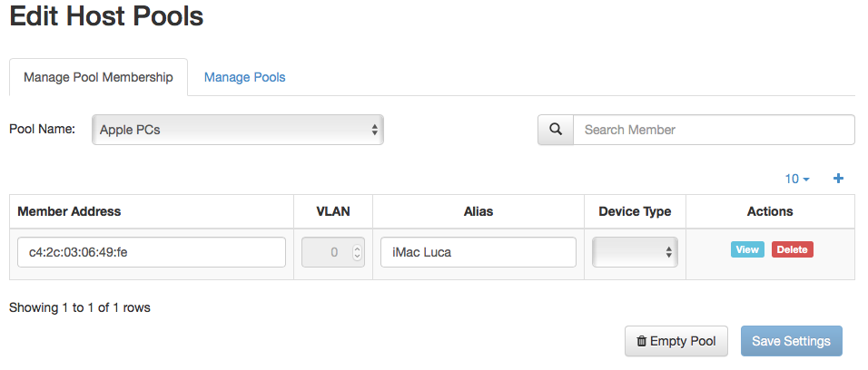Decrease the VLAN stepper value
The width and height of the screenshot is (868, 370).
(x=357, y=256)
